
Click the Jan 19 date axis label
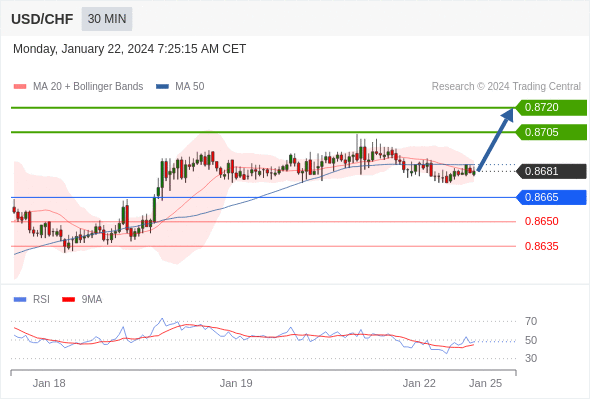click(x=236, y=383)
